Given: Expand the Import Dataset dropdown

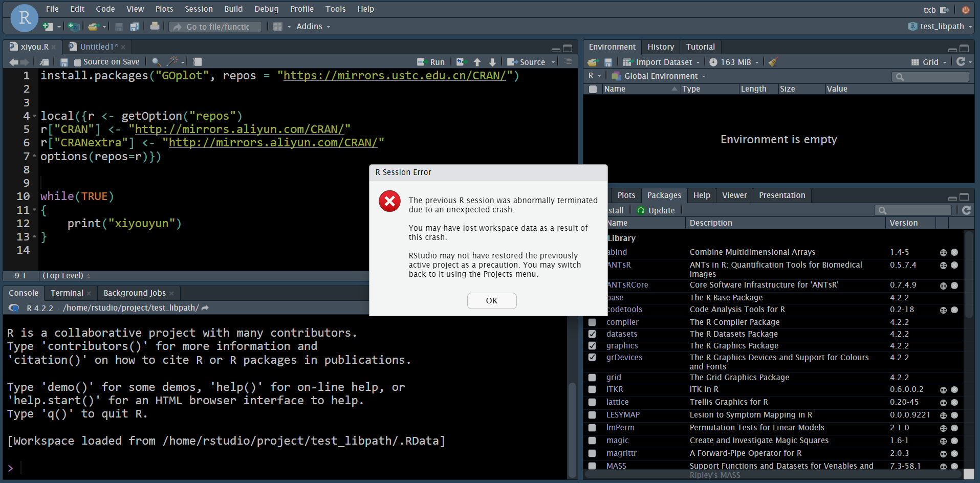Looking at the screenshot, I should click(x=663, y=62).
